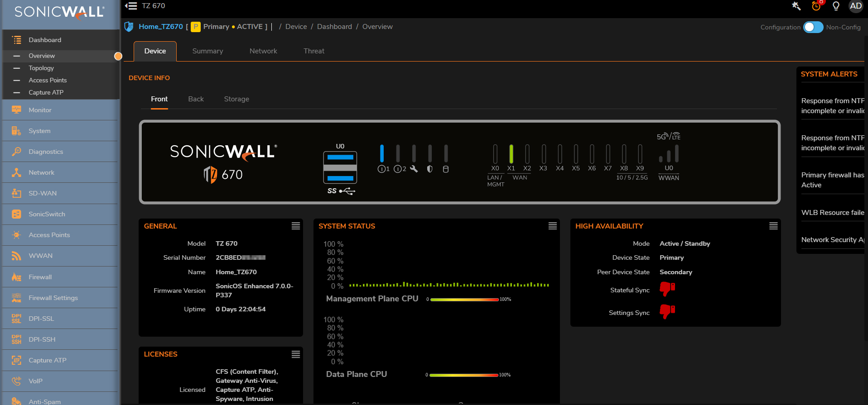Switch to the Back device view tab
The width and height of the screenshot is (868, 405).
[x=196, y=99]
